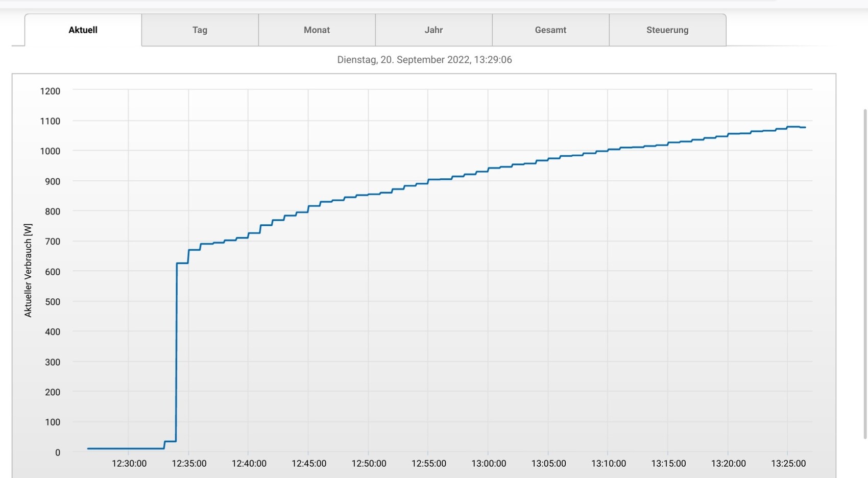868x478 pixels.
Task: Click the 'Aktueller Verbrauch [W]' axis title
Action: [28, 270]
